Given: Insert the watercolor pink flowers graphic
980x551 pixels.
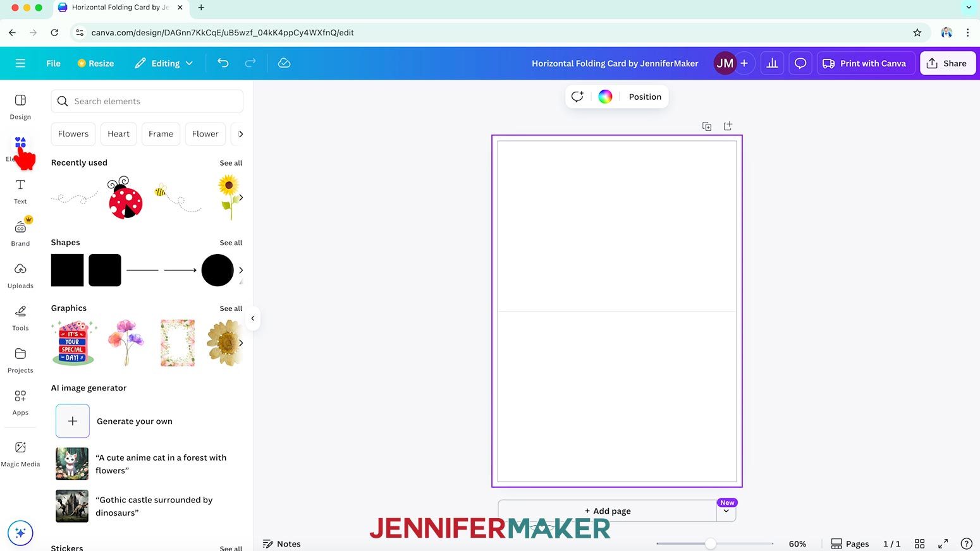Looking at the screenshot, I should 126,343.
